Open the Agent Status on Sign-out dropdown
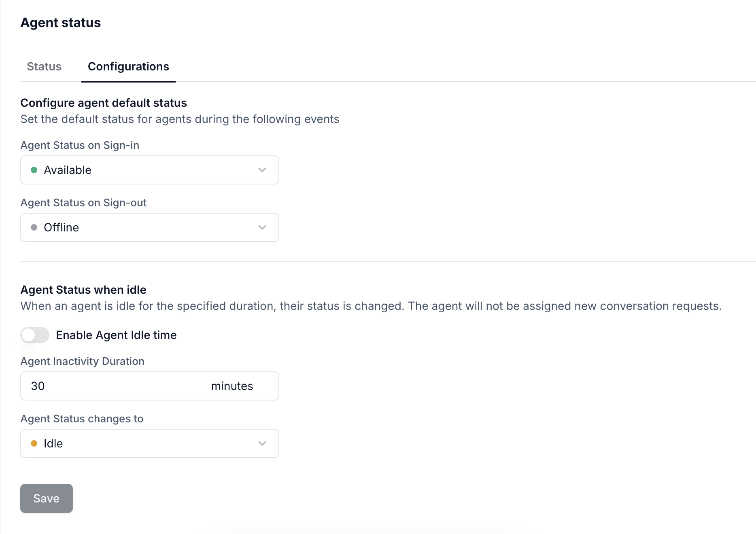Viewport: 756px width, 534px height. (x=150, y=227)
